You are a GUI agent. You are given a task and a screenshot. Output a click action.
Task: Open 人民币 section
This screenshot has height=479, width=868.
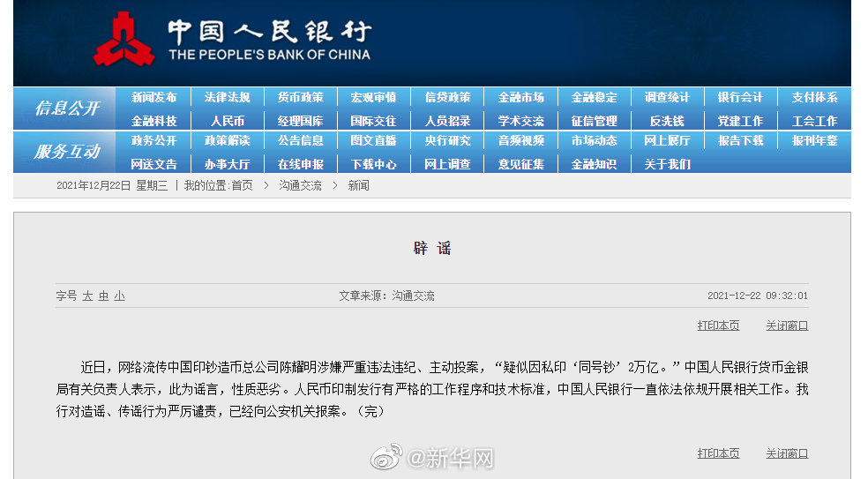[x=227, y=121]
